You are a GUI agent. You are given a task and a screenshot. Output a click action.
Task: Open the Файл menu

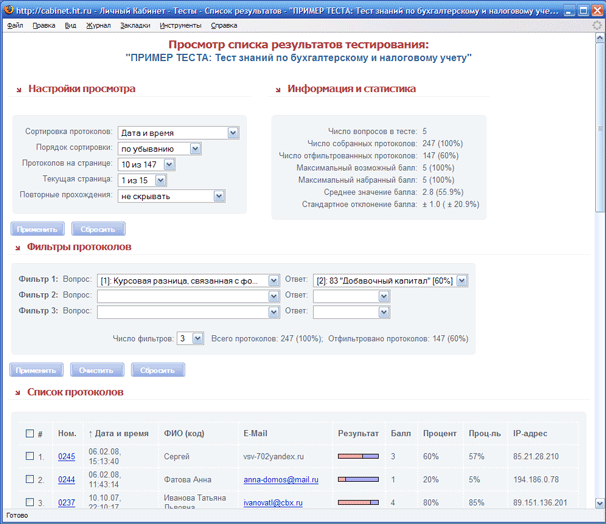(x=15, y=26)
